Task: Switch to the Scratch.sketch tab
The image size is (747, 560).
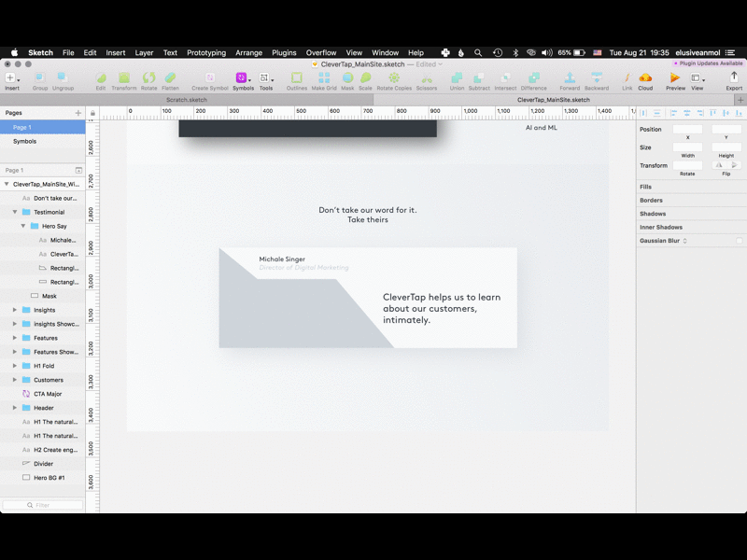Action: (x=186, y=100)
